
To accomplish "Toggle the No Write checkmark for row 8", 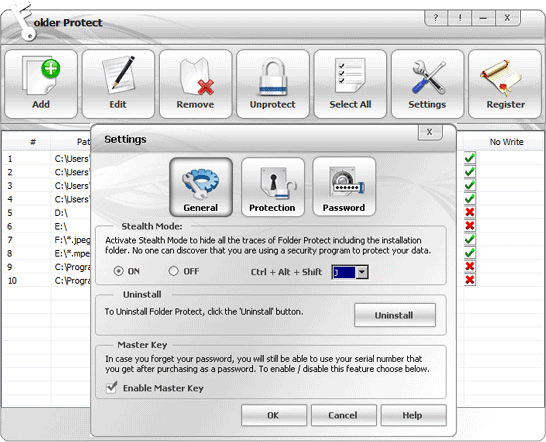I will (x=469, y=253).
